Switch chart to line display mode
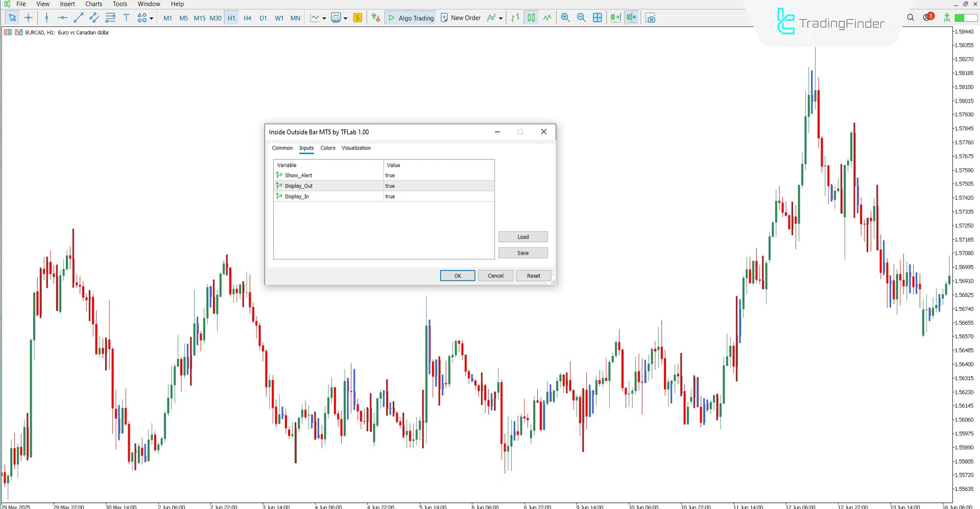 pos(547,17)
